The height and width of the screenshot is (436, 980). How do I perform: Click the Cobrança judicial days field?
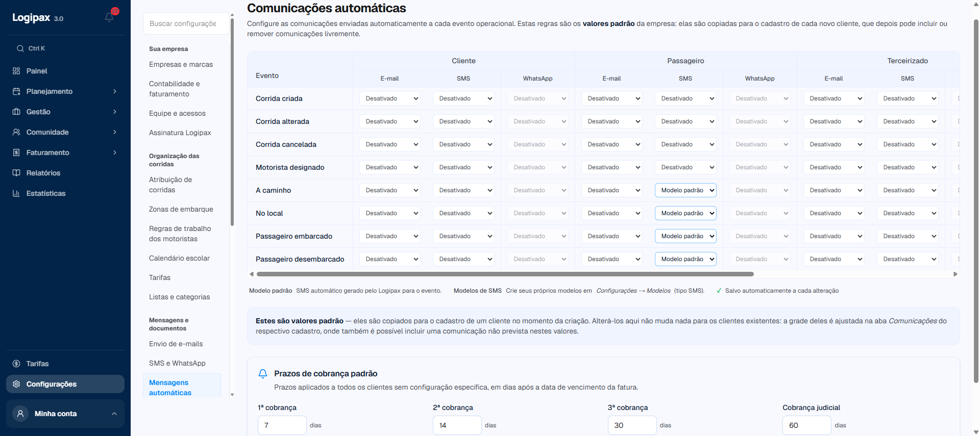coord(806,425)
